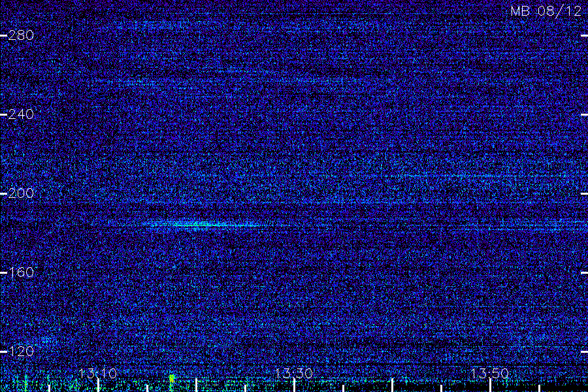Click the 280 frequency axis label
Screen dimensions: 588x392
pyautogui.click(x=21, y=35)
